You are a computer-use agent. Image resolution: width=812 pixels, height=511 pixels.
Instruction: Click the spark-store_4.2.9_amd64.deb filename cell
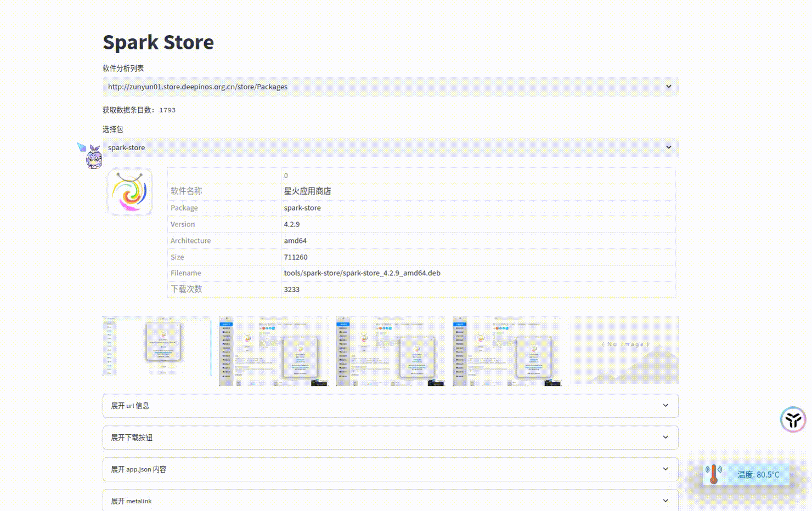[x=478, y=273]
